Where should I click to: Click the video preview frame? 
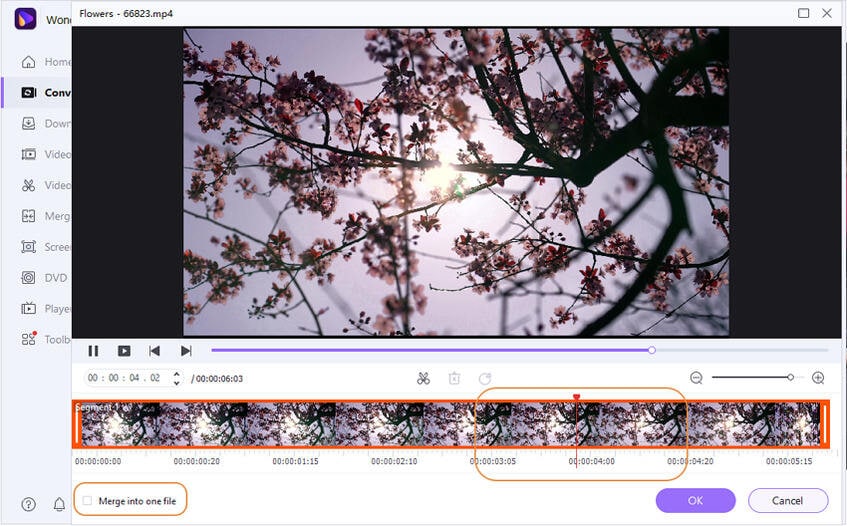[x=456, y=182]
